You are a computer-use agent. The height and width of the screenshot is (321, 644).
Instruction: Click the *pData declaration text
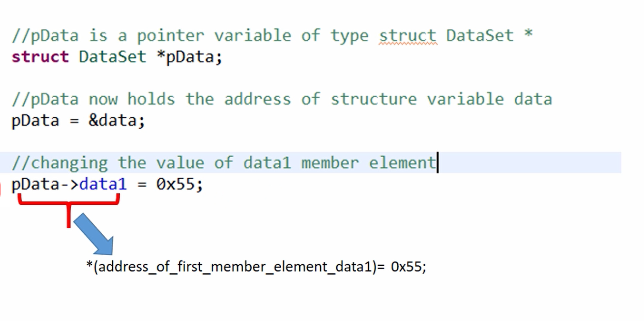(189, 57)
